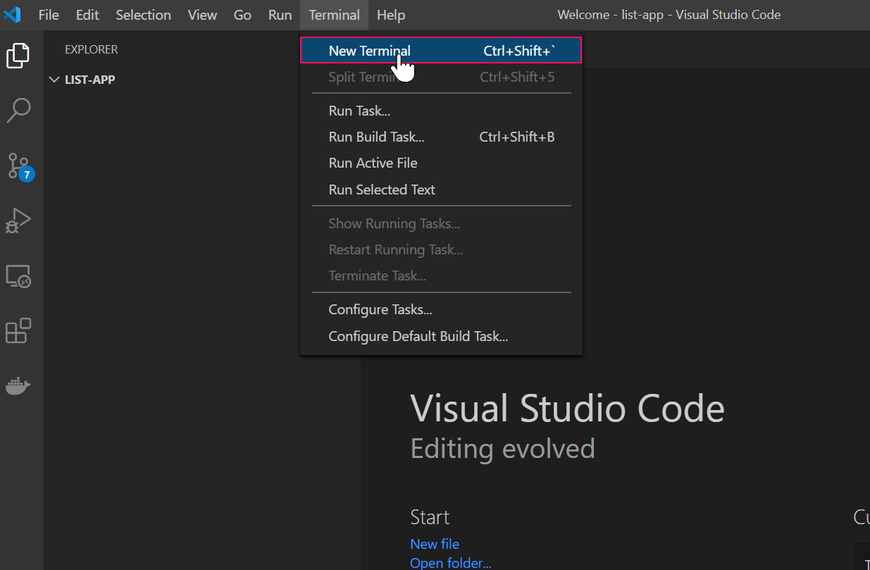The image size is (870, 570).
Task: Open the File menu
Action: (48, 15)
